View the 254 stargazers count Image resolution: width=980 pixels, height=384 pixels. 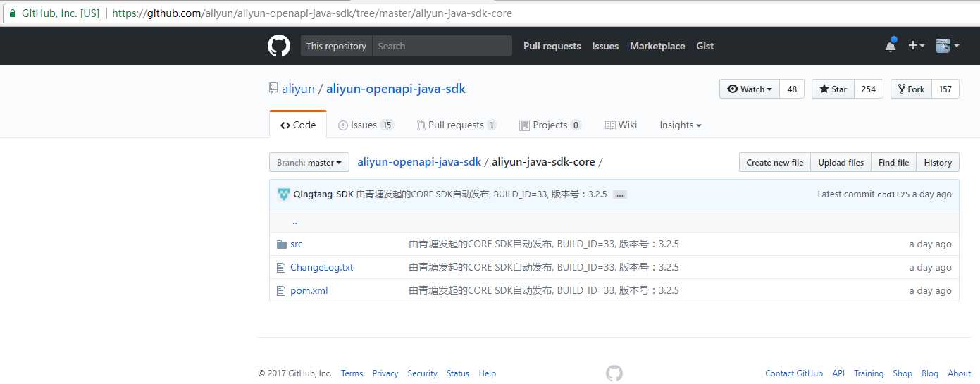pyautogui.click(x=869, y=89)
